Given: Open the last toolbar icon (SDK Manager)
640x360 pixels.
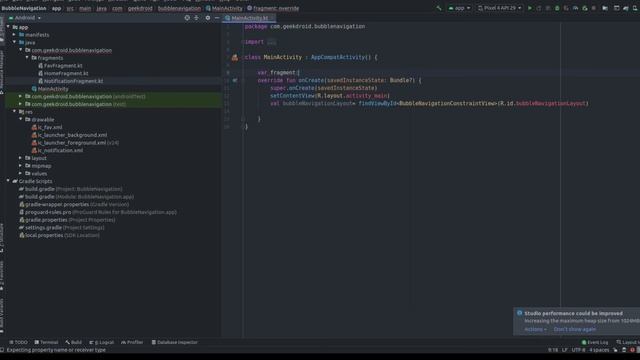Looking at the screenshot, I should 636,8.
